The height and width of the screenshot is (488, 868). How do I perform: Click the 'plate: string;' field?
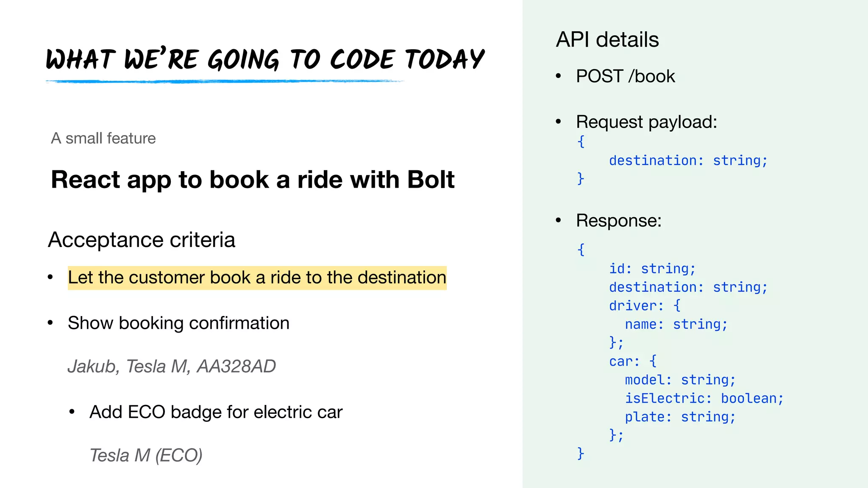680,417
